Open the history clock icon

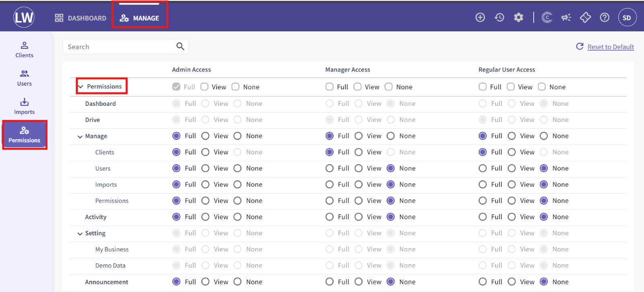tap(500, 17)
